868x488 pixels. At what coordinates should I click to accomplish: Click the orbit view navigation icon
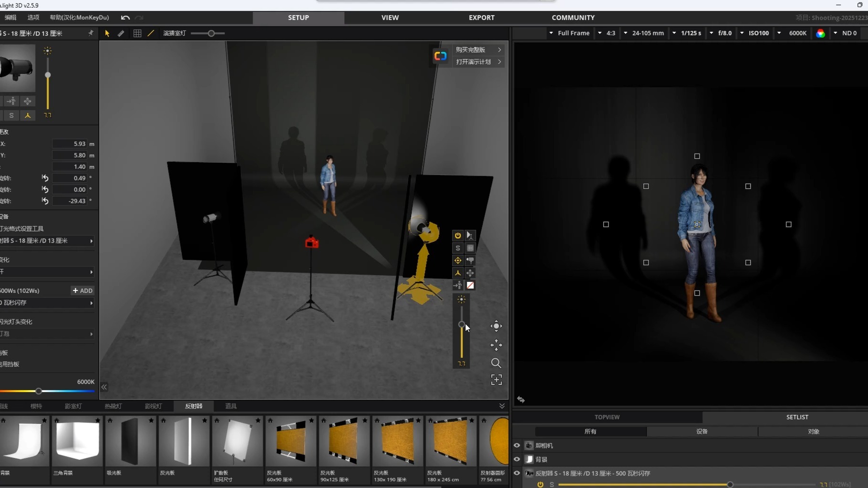[x=496, y=326]
